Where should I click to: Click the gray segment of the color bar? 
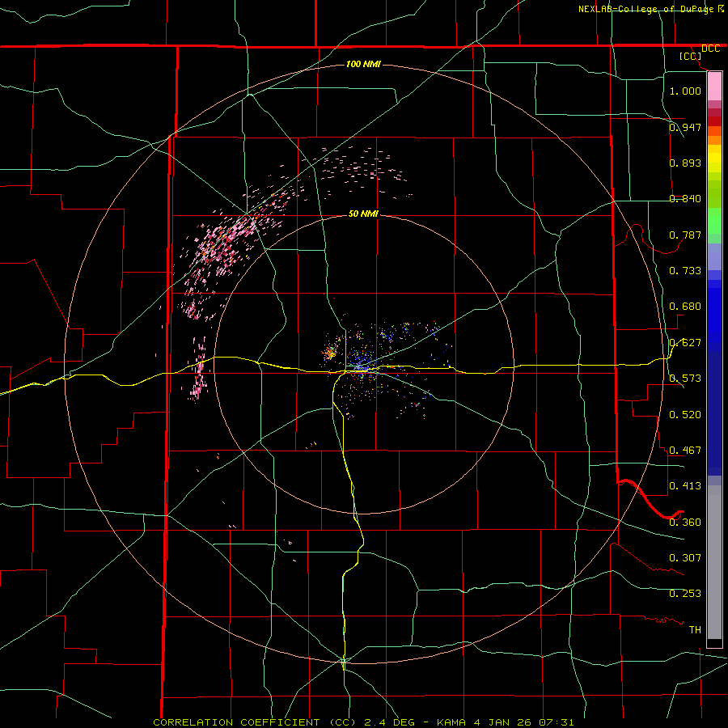[714, 562]
